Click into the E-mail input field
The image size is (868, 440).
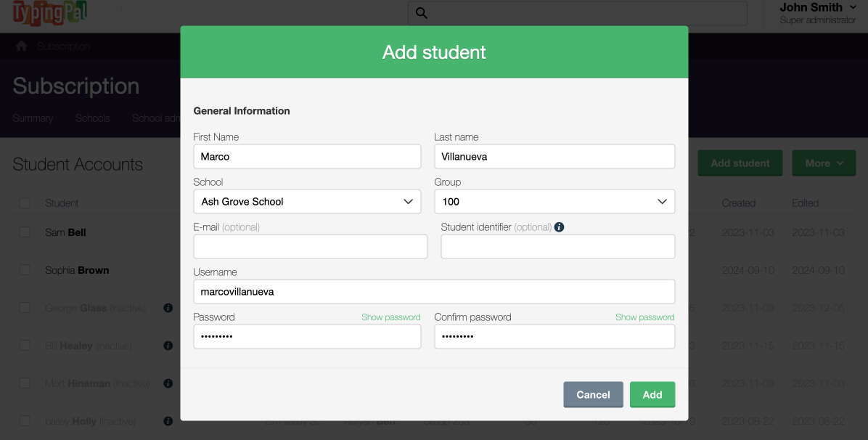(310, 247)
